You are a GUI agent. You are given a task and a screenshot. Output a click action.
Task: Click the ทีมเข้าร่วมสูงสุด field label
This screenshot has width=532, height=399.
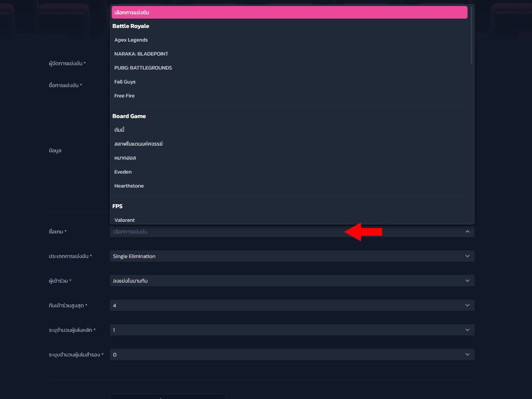point(68,305)
